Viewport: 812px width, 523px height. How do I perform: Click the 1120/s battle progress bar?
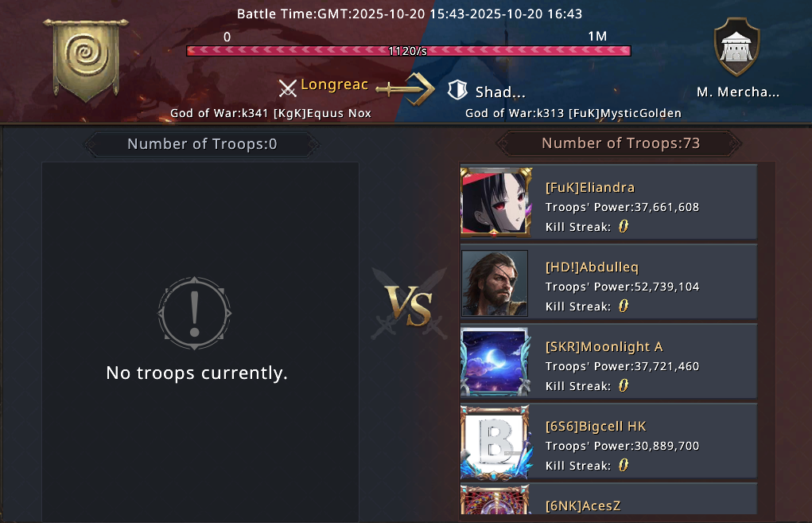point(409,51)
